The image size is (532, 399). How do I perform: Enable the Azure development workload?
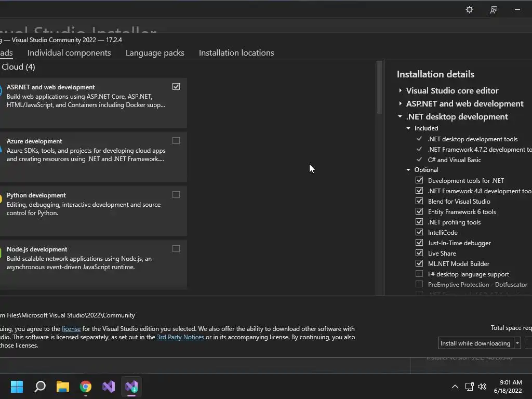coord(176,140)
